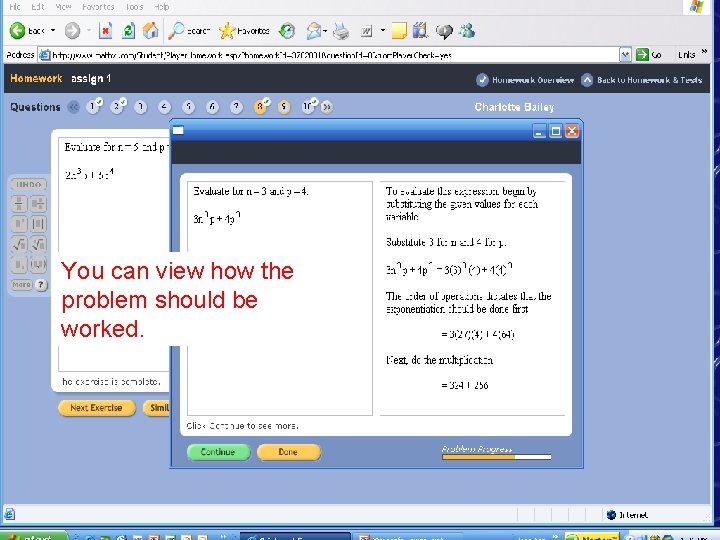Open the Homework Overview link

(x=525, y=80)
